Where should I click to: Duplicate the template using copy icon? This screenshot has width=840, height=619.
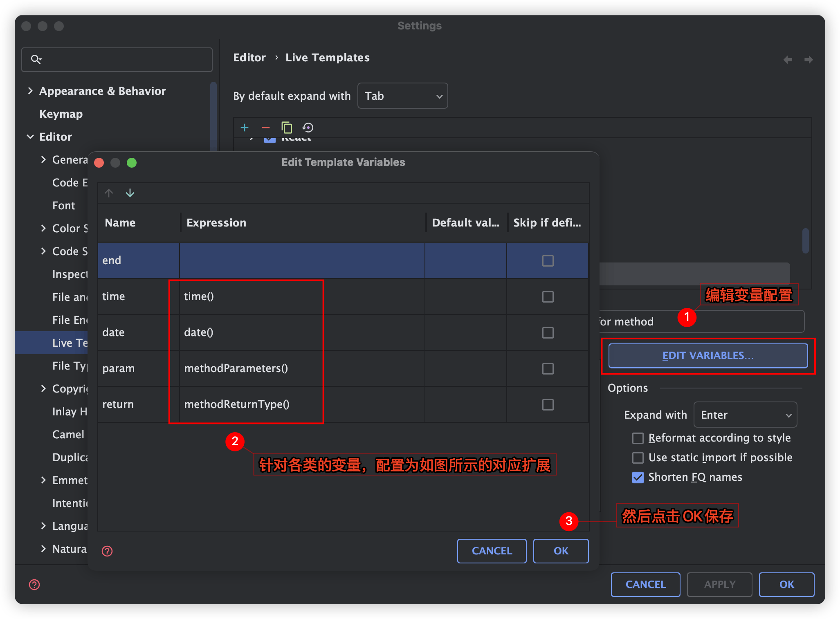pyautogui.click(x=287, y=128)
